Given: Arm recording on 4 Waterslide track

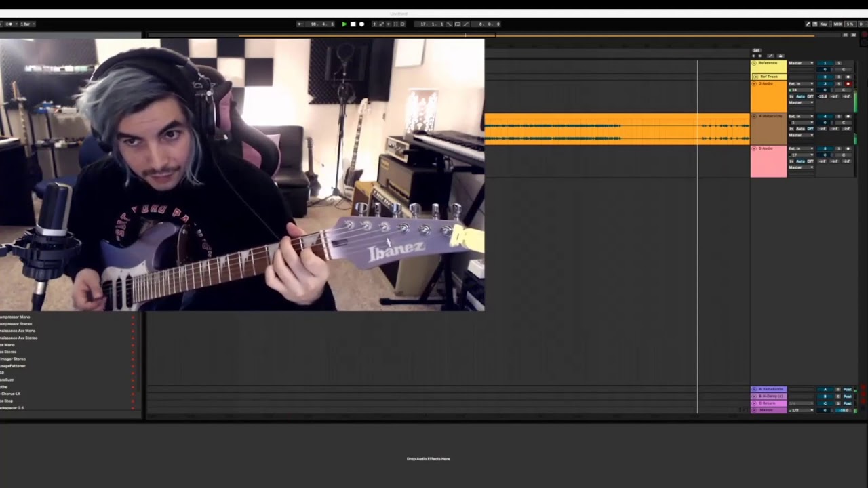Looking at the screenshot, I should click(x=848, y=116).
